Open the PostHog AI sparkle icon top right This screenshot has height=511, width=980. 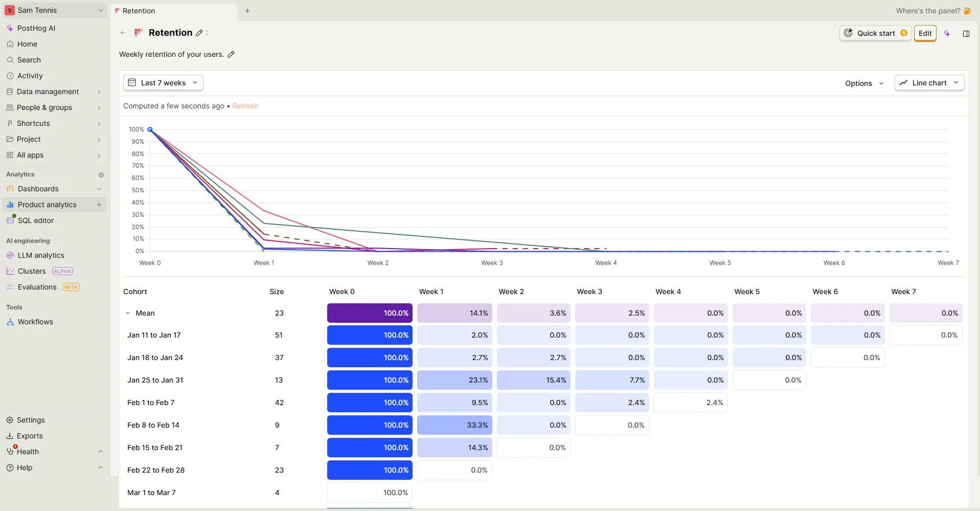tap(947, 33)
